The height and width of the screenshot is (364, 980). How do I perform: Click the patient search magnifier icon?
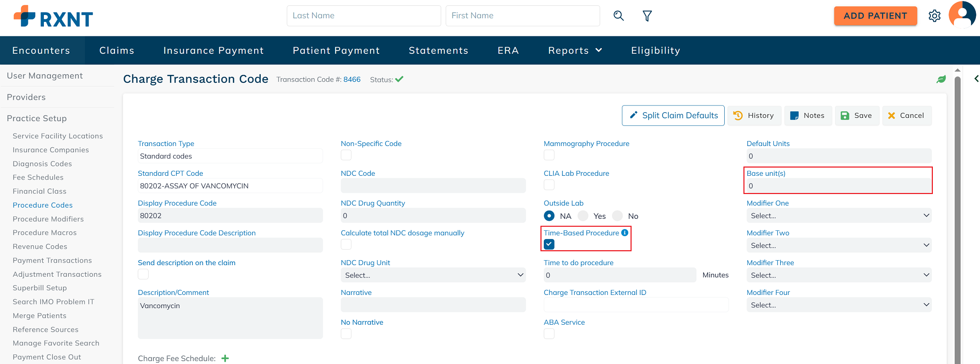(618, 16)
